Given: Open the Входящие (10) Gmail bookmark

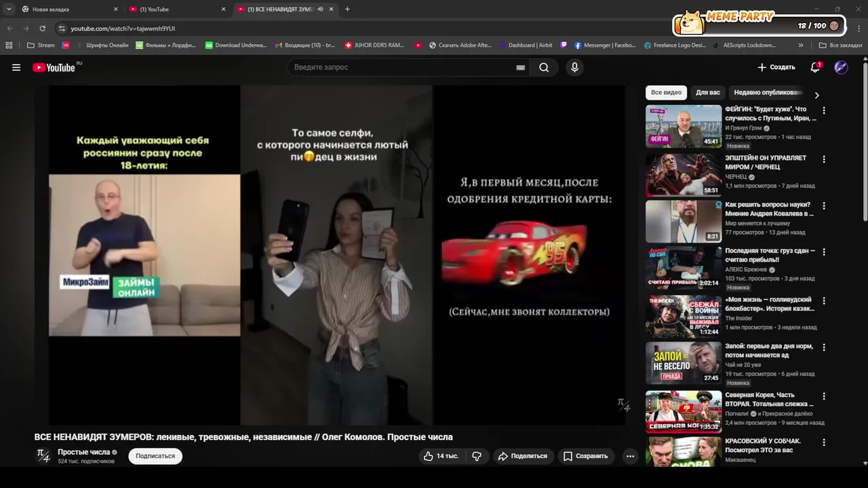Looking at the screenshot, I should pyautogui.click(x=305, y=45).
